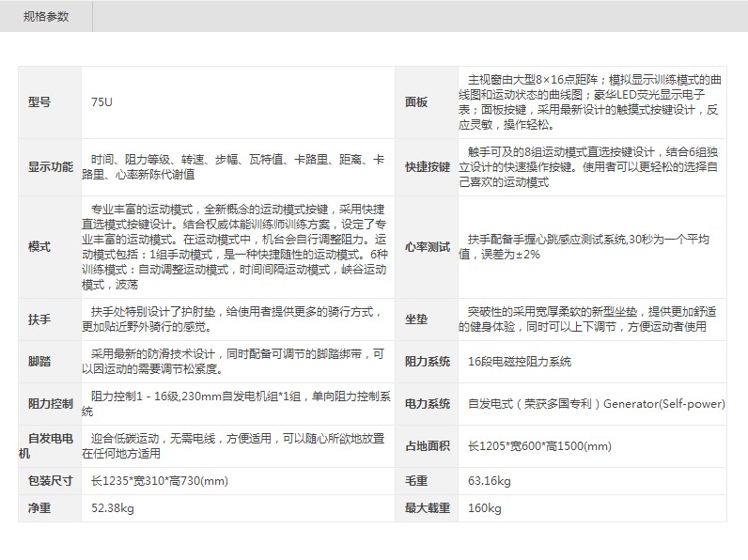Click the 阻力控制 row label
This screenshot has width=748, height=560.
50,403
